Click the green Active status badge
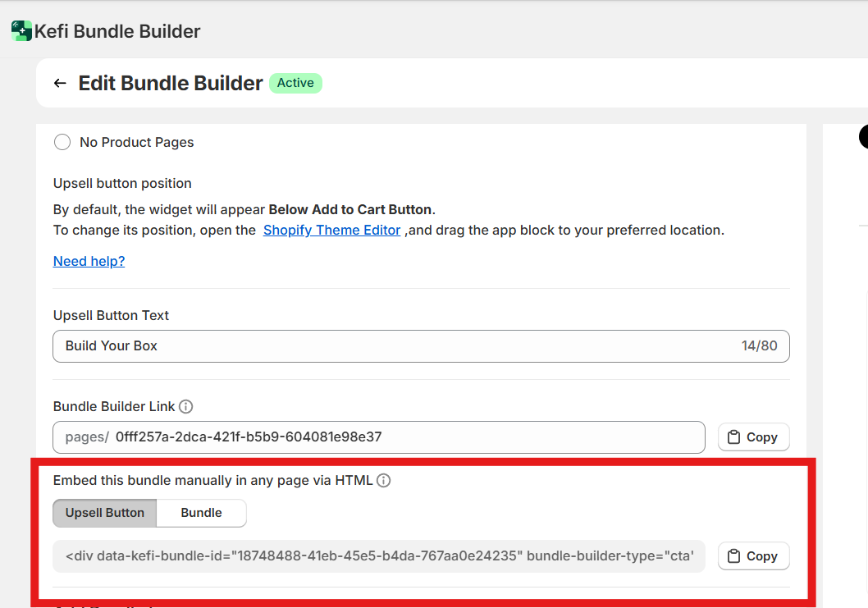Screen dimensions: 868x608 tap(295, 83)
